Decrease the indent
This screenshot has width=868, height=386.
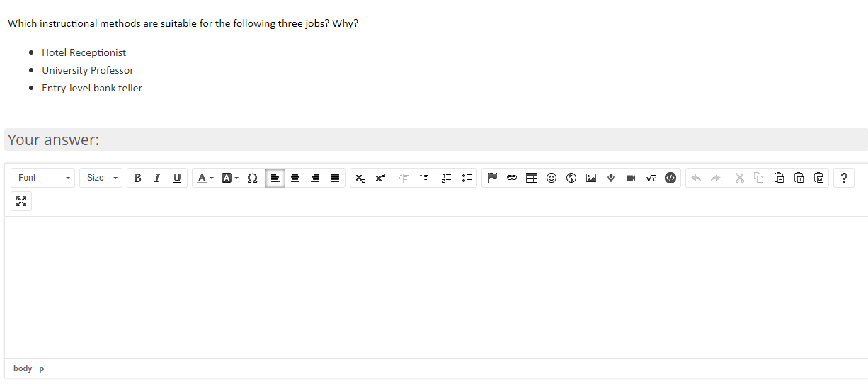404,178
